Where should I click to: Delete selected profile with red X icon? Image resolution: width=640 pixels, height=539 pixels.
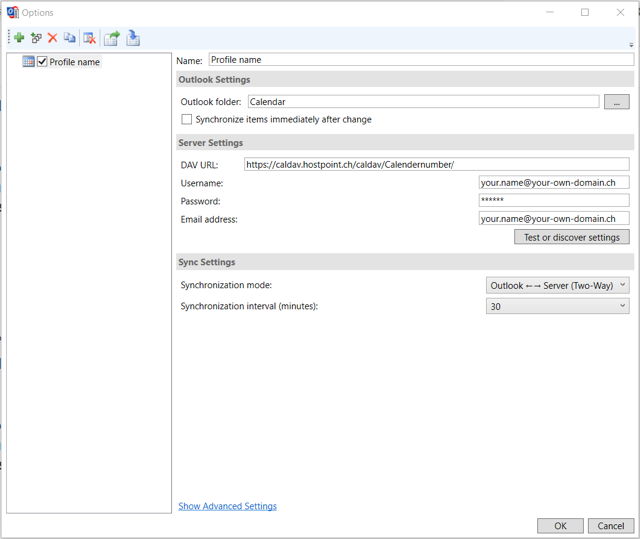point(53,38)
